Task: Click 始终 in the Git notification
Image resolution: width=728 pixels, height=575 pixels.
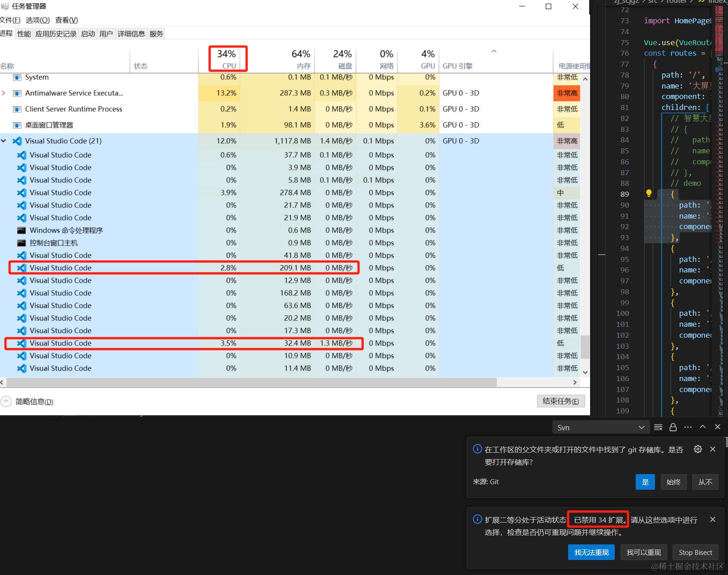Action: point(674,482)
